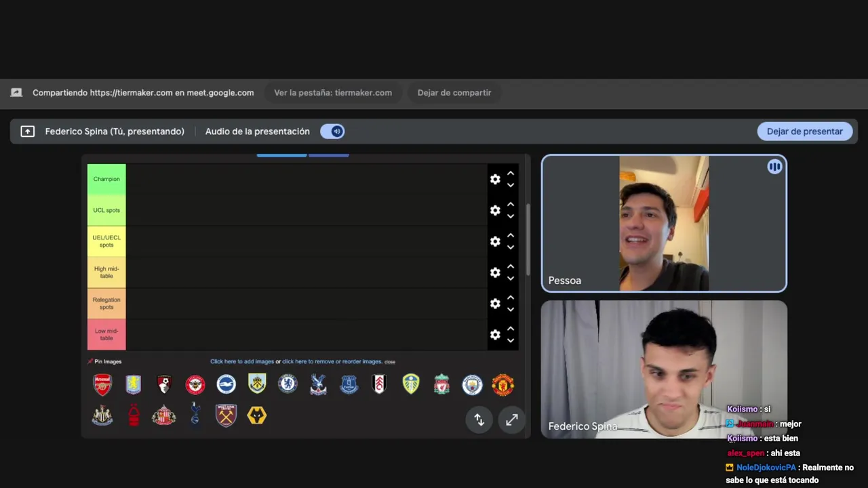Click the Fulham crest
The image size is (868, 488).
[379, 385]
